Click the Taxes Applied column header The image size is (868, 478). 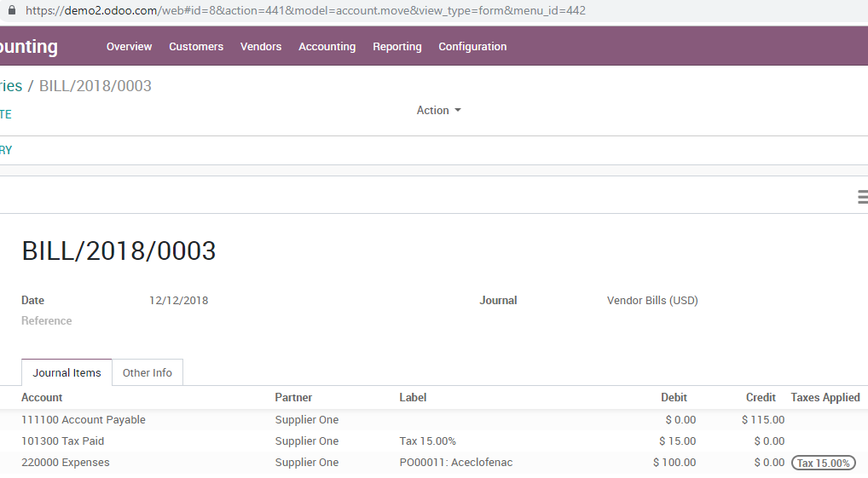[825, 397]
